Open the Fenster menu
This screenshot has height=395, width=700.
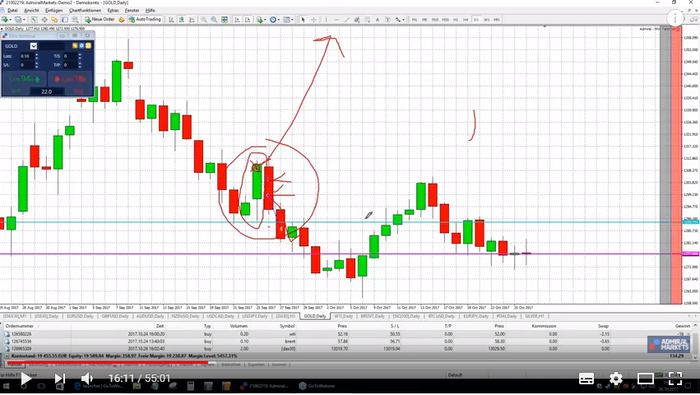[132, 10]
